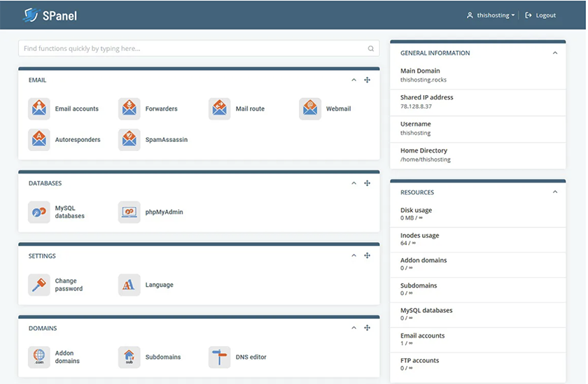Viewport: 588px width, 384px height.
Task: Collapse the General Information panel
Action: pyautogui.click(x=555, y=53)
